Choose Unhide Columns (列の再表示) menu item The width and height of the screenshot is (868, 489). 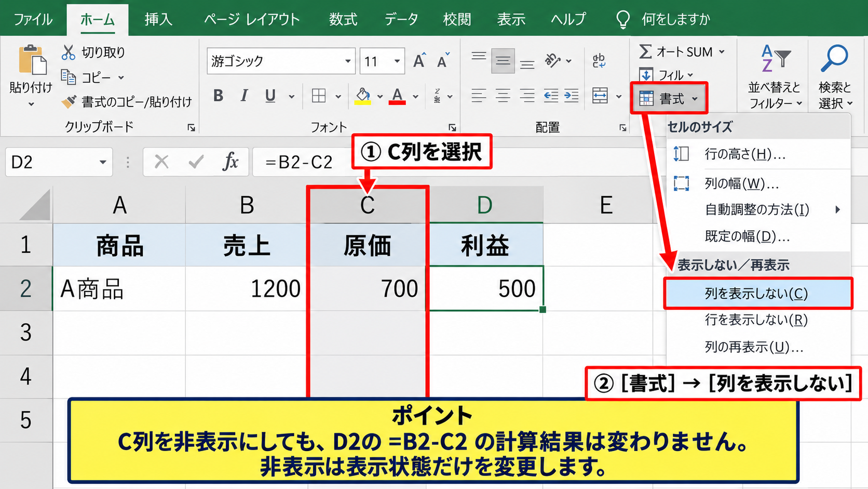point(759,347)
